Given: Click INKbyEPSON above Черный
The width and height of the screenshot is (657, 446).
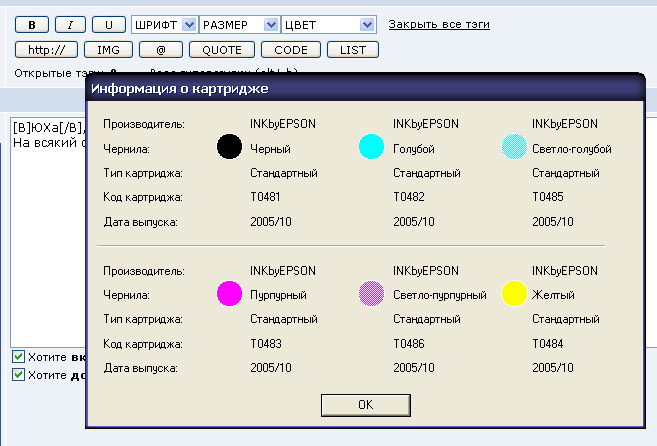Looking at the screenshot, I should [x=283, y=124].
